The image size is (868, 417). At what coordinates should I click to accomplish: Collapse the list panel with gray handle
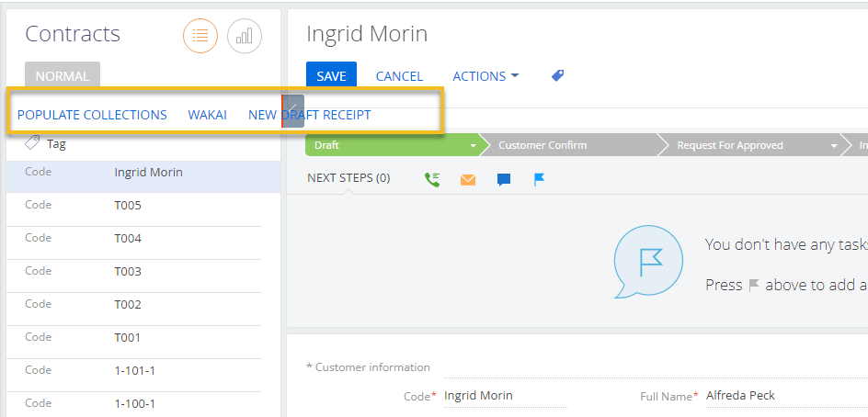click(294, 109)
